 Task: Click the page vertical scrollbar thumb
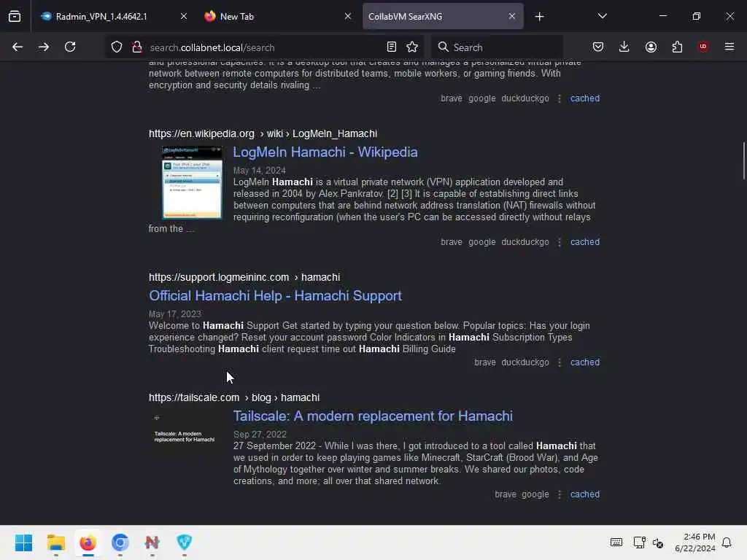743,160
